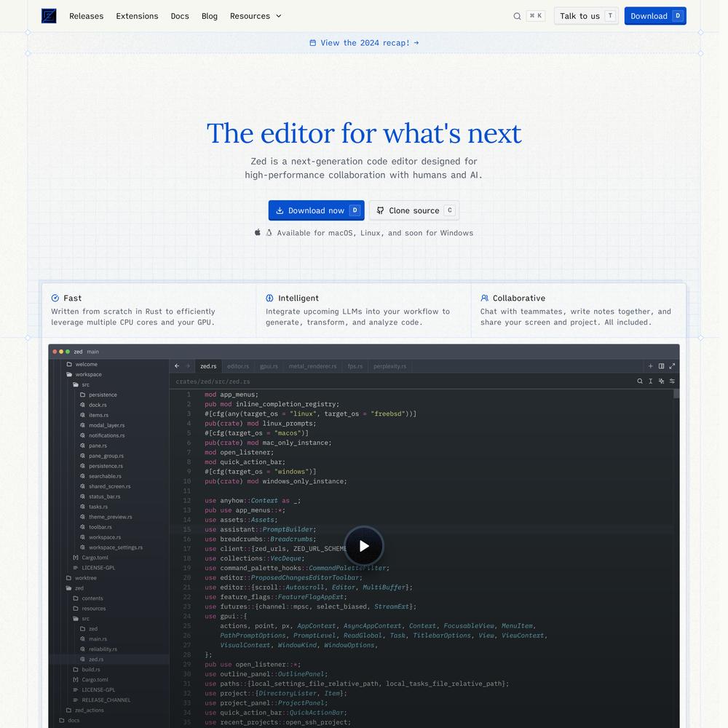Screen dimensions: 728x728
Task: Switch to the perplexity.rs tab
Action: pyautogui.click(x=390, y=366)
